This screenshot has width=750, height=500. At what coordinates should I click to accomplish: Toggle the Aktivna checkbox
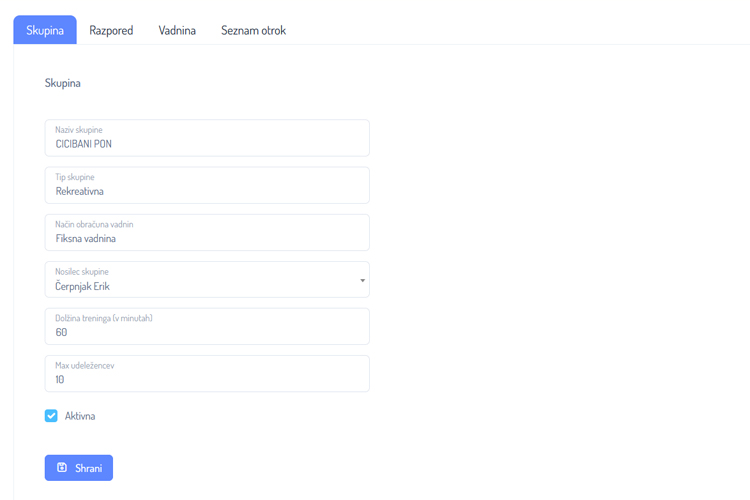[x=51, y=416]
